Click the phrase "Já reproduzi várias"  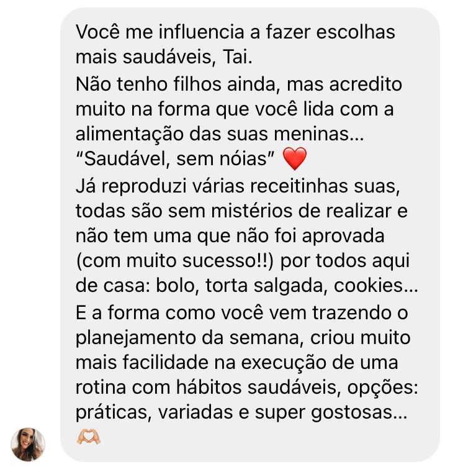(x=160, y=186)
